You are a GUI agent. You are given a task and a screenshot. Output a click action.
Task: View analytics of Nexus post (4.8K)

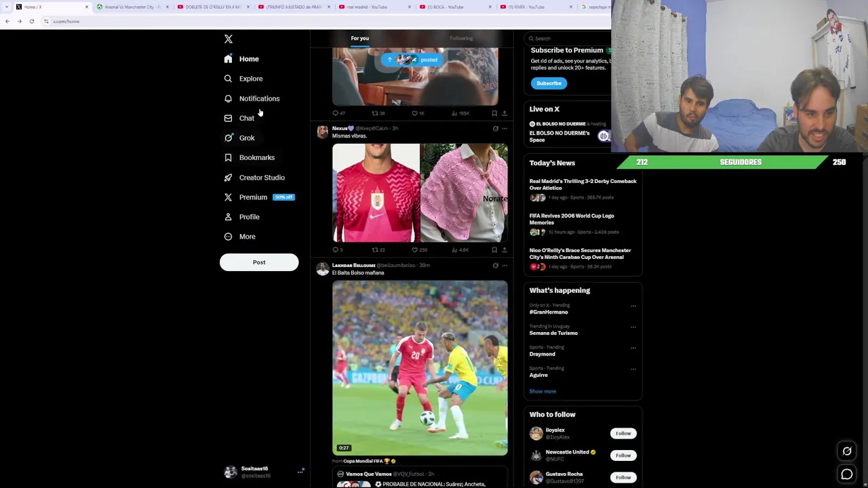pos(460,249)
